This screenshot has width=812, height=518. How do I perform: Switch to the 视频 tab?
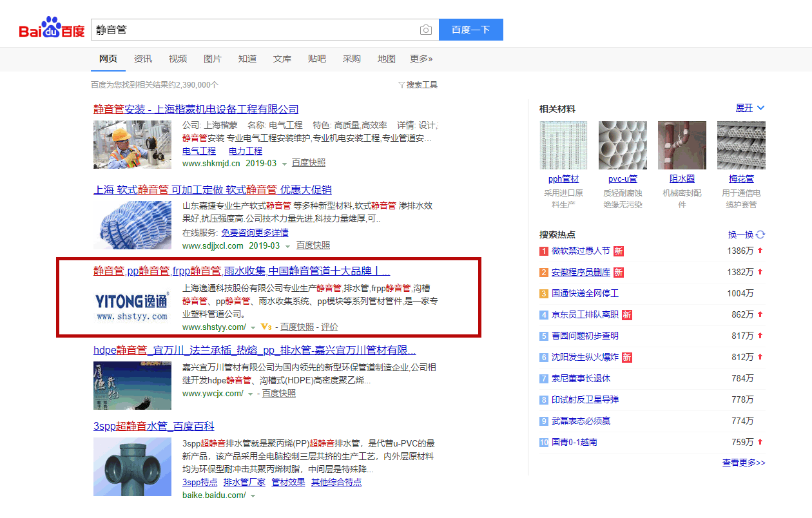pos(178,59)
